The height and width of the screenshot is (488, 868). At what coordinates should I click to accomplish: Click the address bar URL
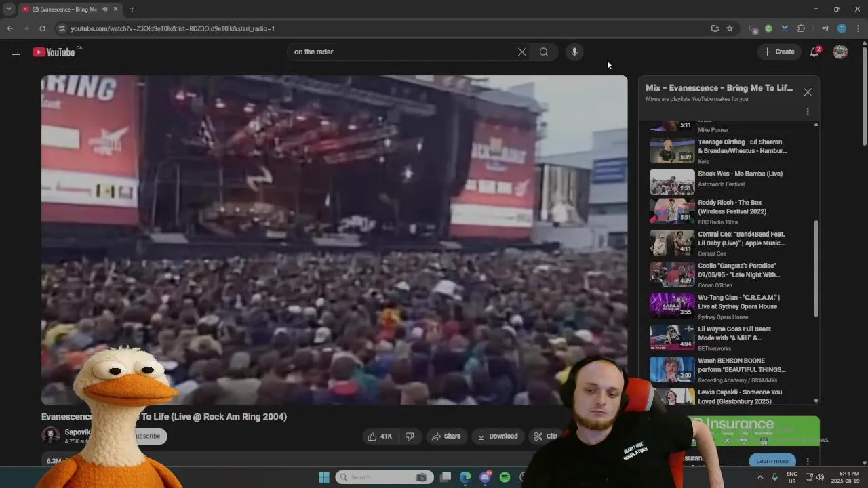point(172,28)
